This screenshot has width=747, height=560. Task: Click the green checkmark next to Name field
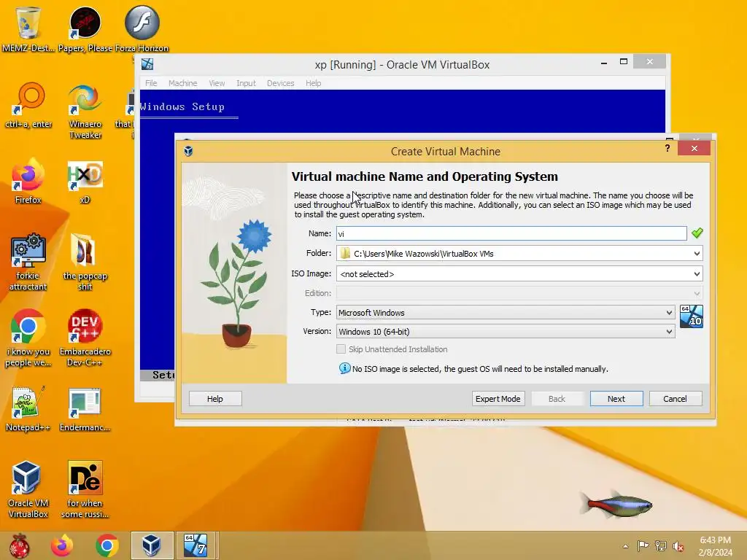click(x=697, y=233)
